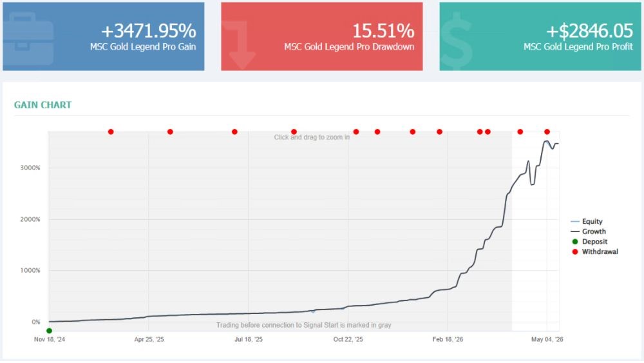The image size is (644, 363).
Task: Click the growth line peak near May 04, '26
Action: [547, 141]
